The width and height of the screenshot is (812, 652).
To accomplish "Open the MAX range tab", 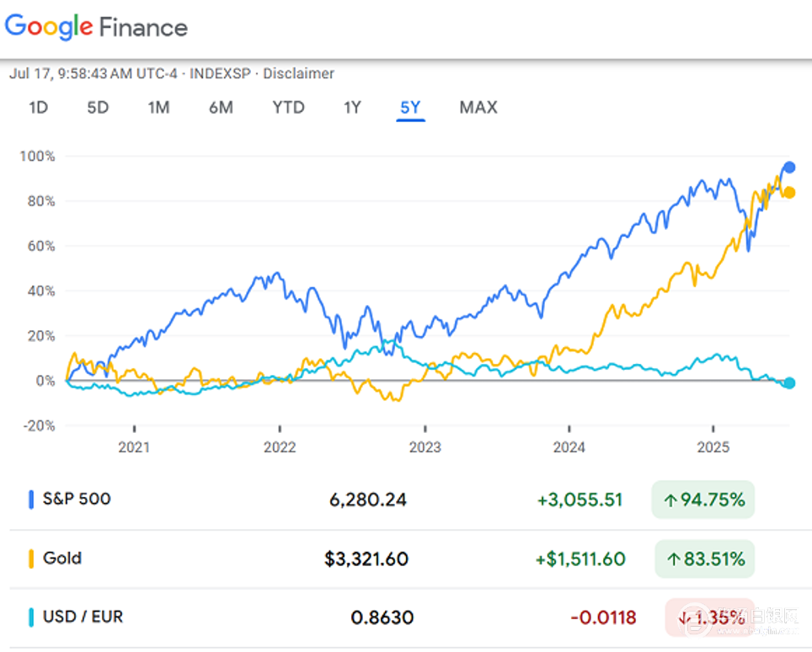I will [x=478, y=107].
